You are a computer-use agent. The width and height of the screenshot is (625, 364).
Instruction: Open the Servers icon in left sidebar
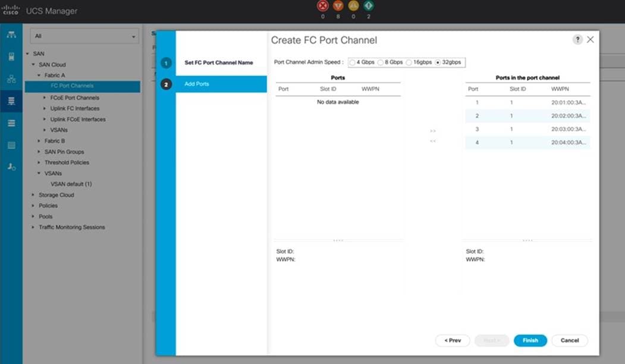point(11,57)
